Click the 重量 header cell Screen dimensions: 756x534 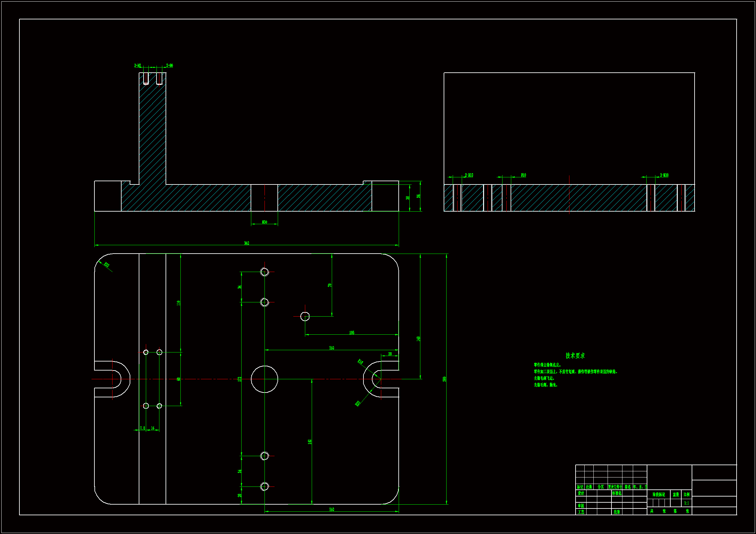point(676,495)
